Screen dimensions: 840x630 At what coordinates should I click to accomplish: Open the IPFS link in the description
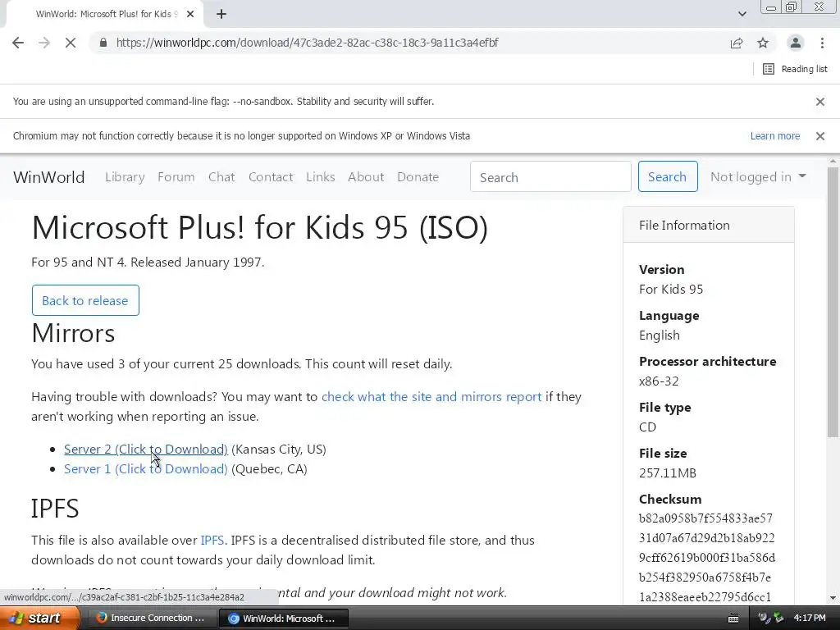212,540
